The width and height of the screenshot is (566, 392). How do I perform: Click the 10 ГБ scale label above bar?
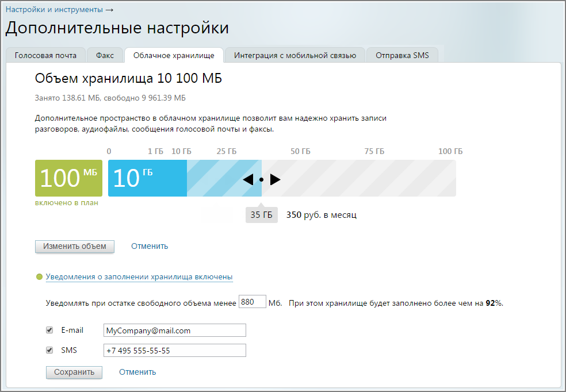coord(181,152)
